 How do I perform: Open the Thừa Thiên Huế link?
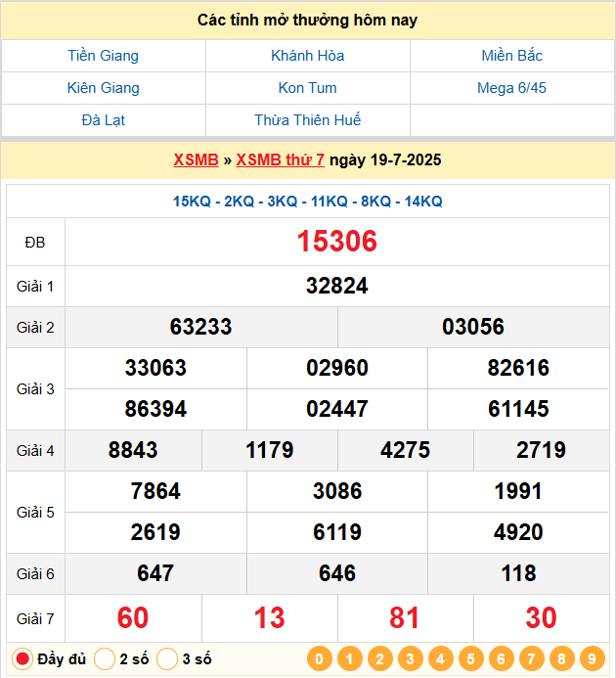(307, 120)
